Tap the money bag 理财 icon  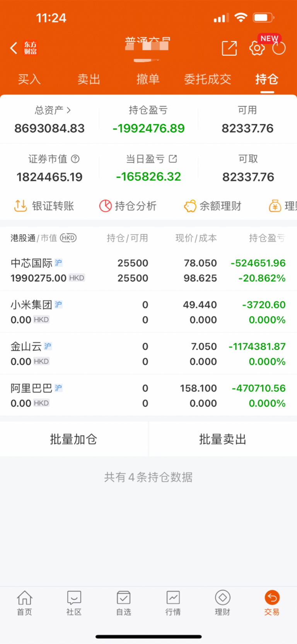275,206
